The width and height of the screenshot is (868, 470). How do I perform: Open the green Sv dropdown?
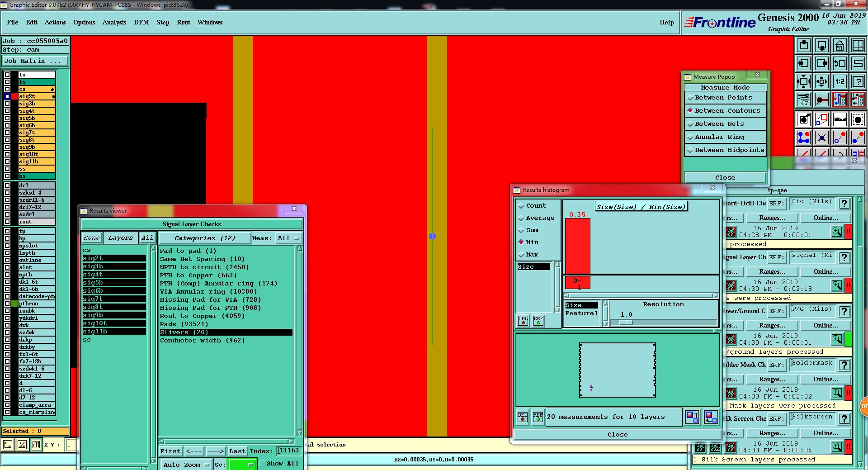pos(242,465)
